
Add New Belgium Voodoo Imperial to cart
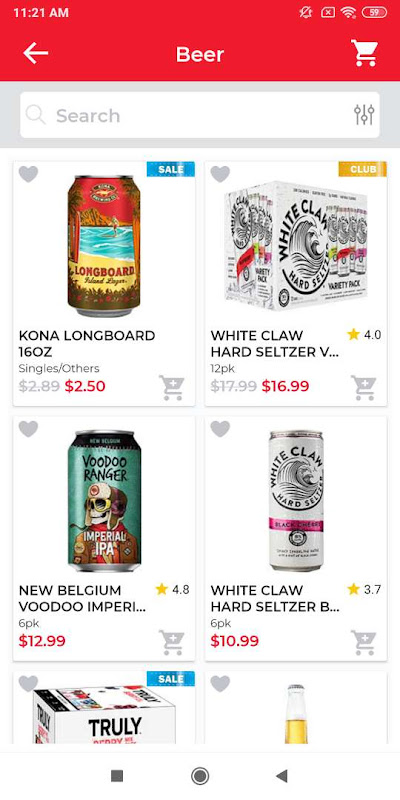pyautogui.click(x=171, y=642)
